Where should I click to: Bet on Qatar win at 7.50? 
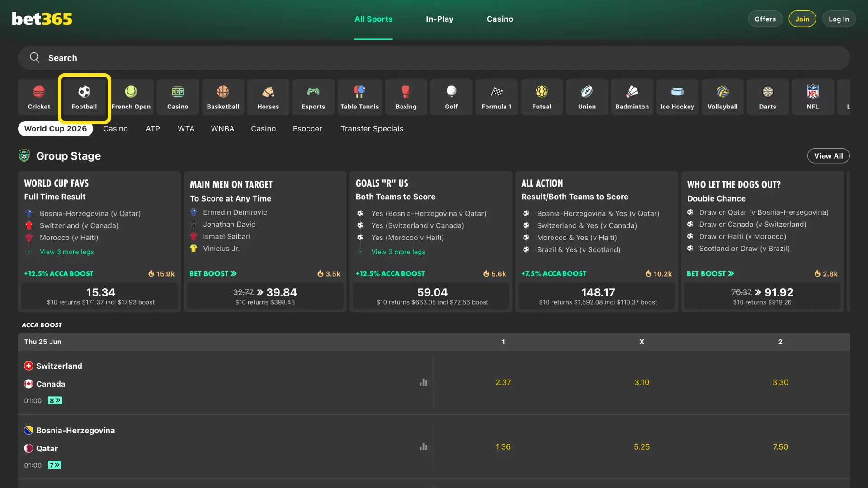pyautogui.click(x=780, y=447)
